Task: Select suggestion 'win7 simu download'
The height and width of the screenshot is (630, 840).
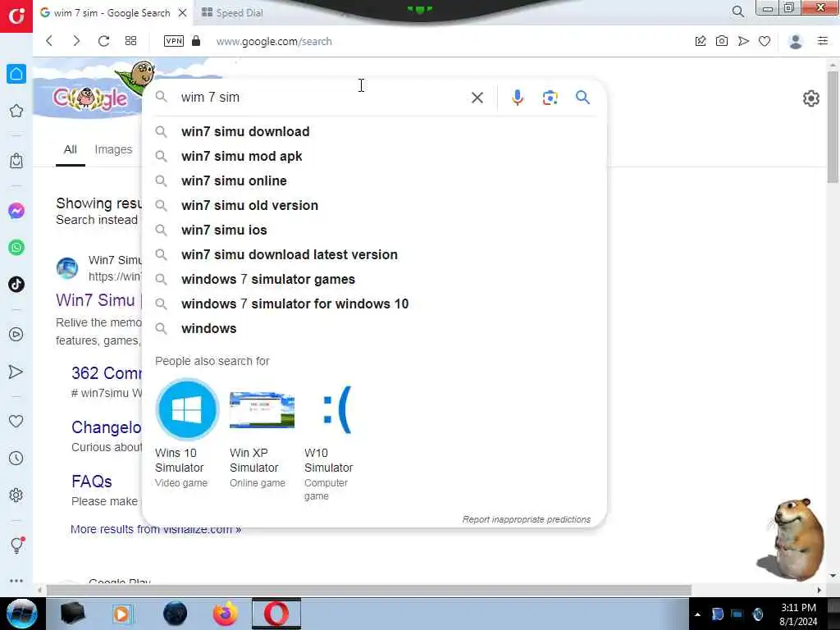Action: [x=375, y=132]
